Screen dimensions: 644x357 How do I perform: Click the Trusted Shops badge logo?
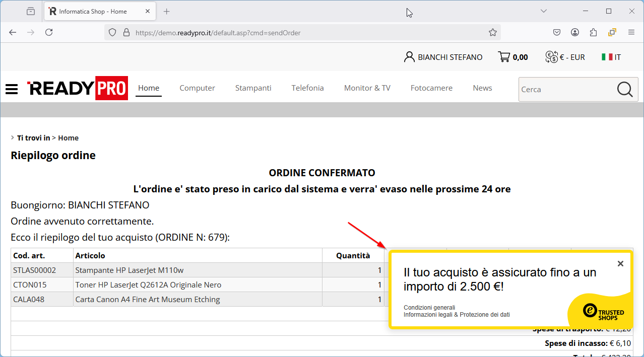pyautogui.click(x=603, y=311)
